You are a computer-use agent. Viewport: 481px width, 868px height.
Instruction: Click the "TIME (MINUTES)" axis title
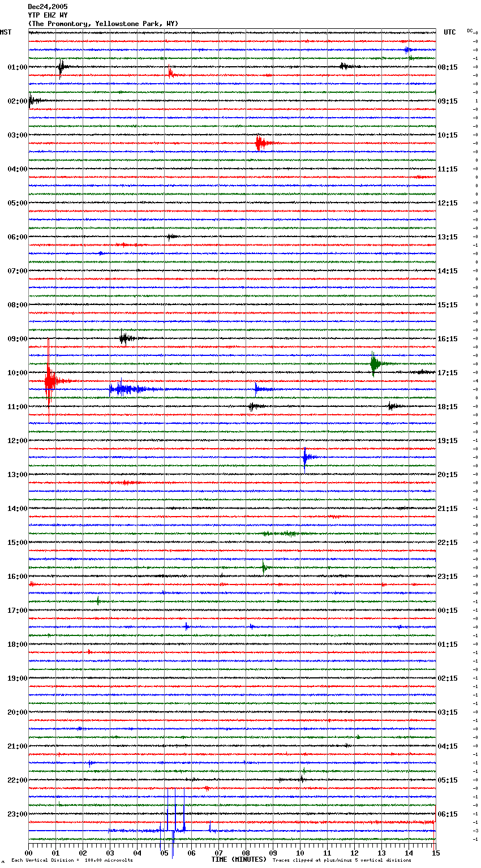click(239, 860)
